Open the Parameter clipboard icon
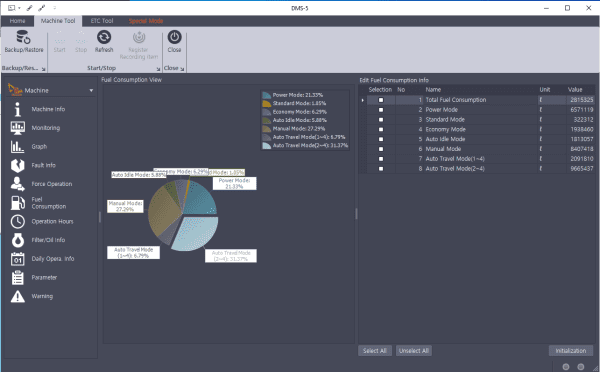The width and height of the screenshot is (600, 372). [x=18, y=277]
